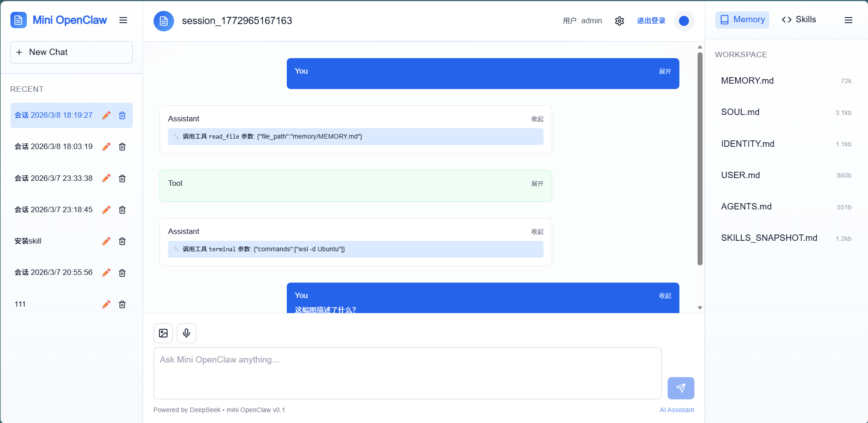Focus the Ask Mini OpenClaw input box
The height and width of the screenshot is (423, 868).
tap(407, 373)
